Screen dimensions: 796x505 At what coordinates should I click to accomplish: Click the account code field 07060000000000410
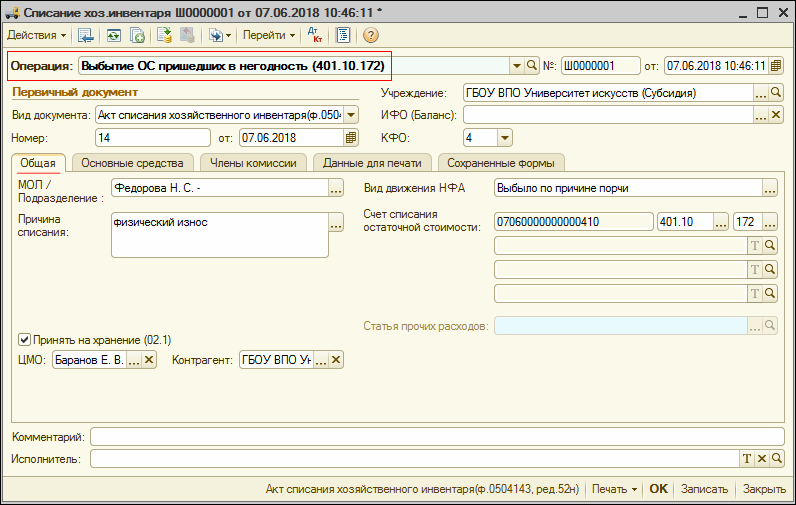point(573,222)
